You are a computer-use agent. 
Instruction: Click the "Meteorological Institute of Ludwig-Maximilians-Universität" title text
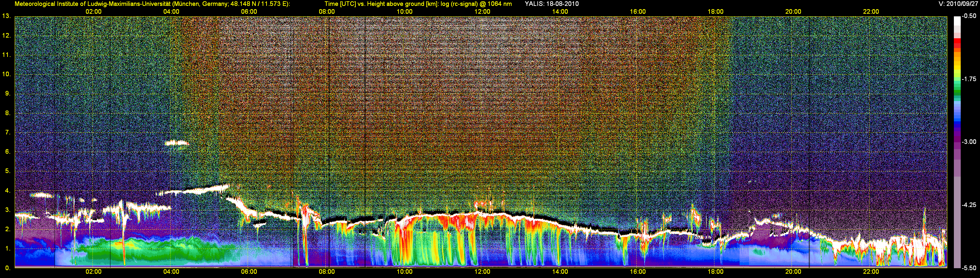pos(92,4)
